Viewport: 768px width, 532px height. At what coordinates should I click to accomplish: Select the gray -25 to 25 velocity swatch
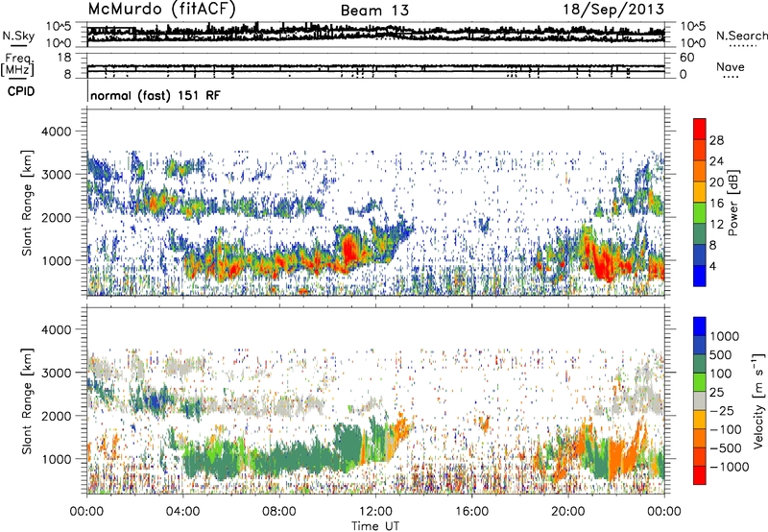[x=700, y=401]
